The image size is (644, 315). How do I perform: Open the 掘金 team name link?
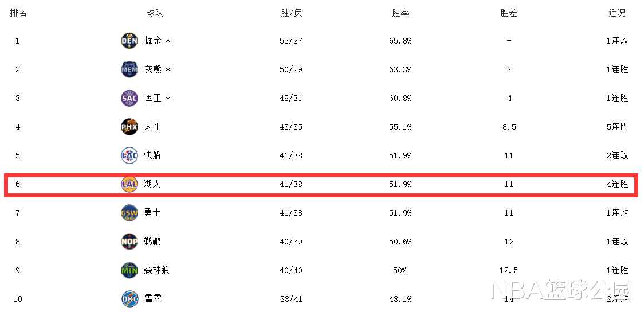153,41
